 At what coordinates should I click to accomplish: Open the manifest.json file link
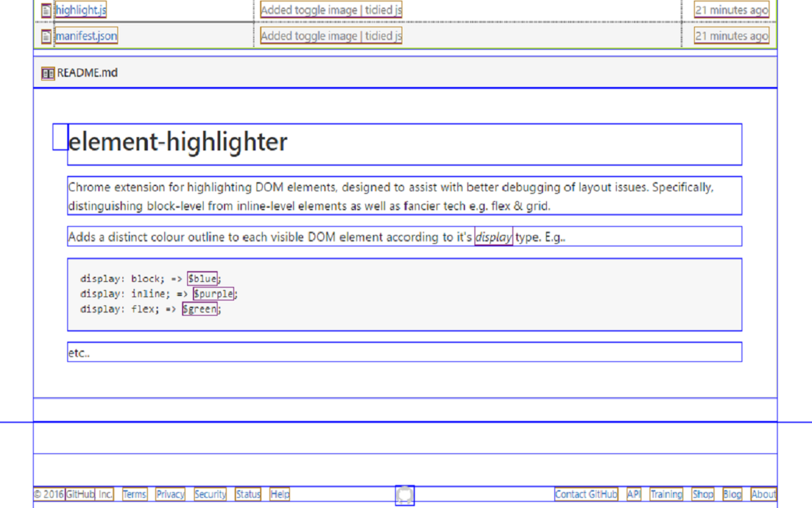point(86,36)
